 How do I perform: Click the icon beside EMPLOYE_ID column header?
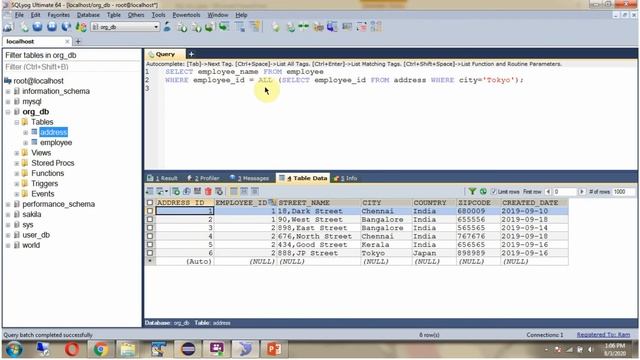coord(272,202)
